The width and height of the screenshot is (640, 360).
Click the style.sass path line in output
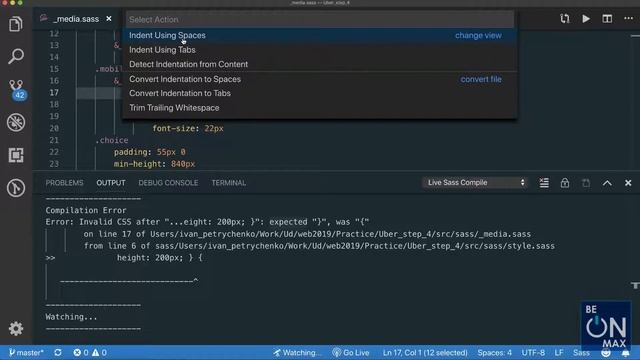pos(319,246)
